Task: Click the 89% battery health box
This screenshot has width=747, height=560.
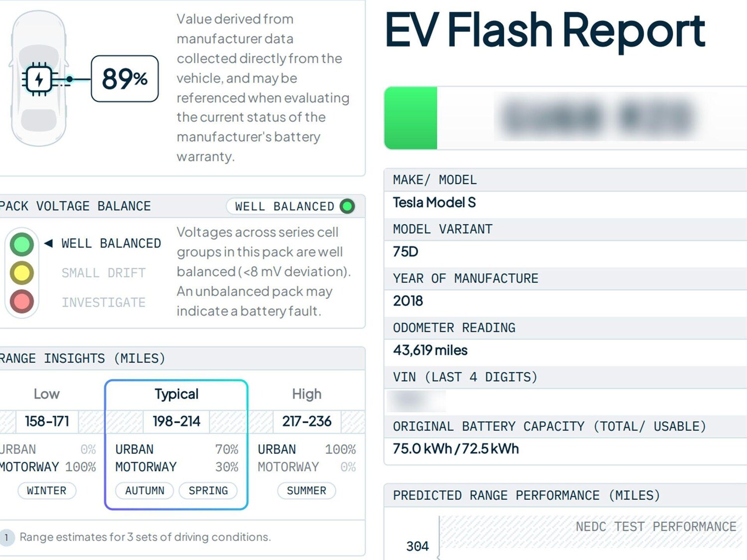Action: (x=124, y=79)
